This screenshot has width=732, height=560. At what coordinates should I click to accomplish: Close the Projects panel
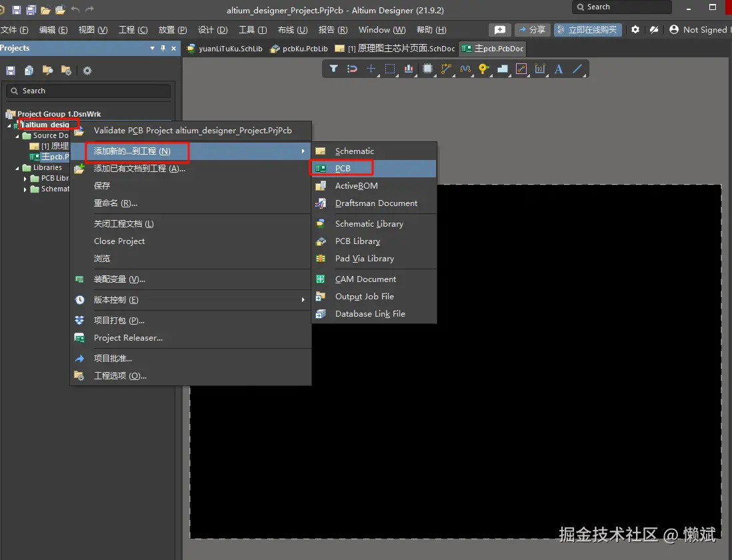pyautogui.click(x=173, y=48)
